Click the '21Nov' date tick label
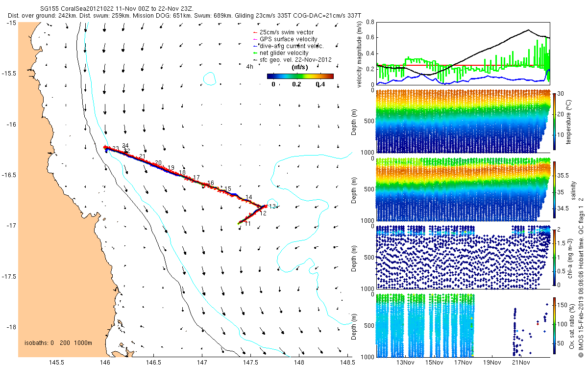Viewport: 588px width, 368px height. pos(521,363)
